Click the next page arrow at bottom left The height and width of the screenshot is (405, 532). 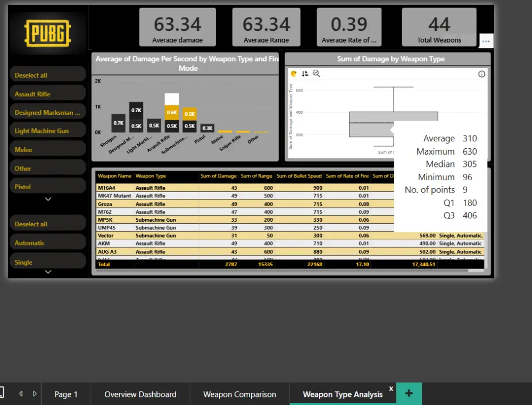[x=35, y=393]
